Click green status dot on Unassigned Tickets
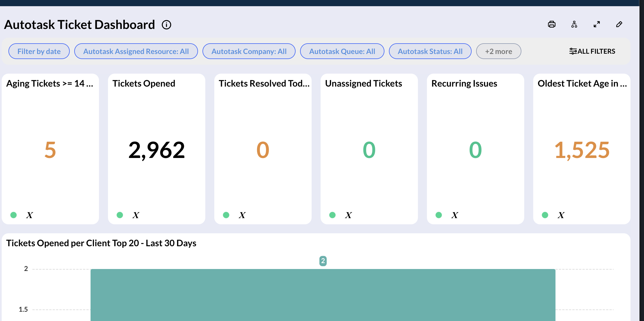This screenshot has width=644, height=321. pyautogui.click(x=332, y=215)
